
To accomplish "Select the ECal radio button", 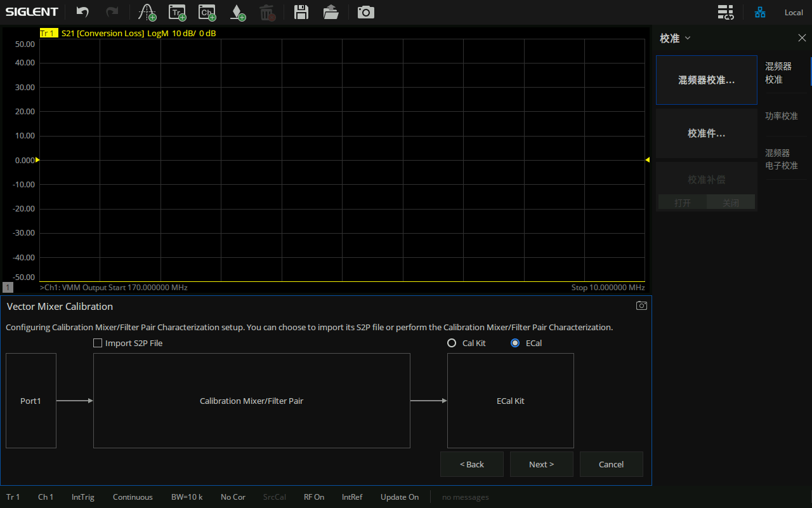I will tap(515, 343).
